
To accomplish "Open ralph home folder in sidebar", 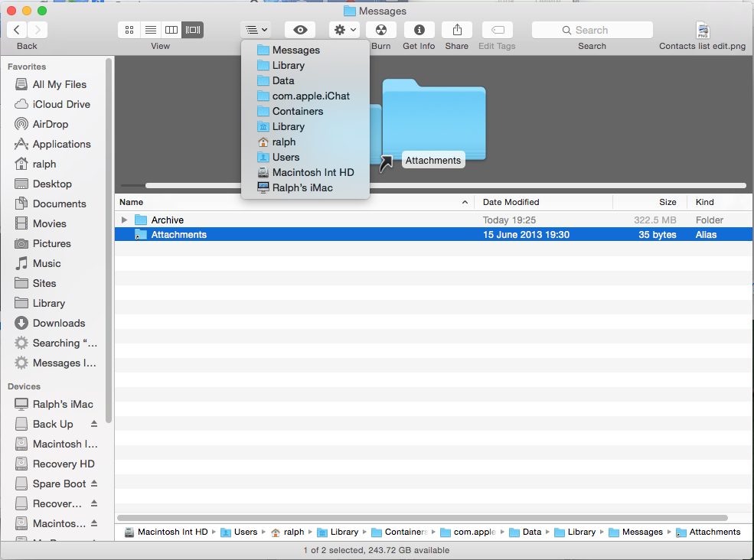I will pyautogui.click(x=53, y=164).
